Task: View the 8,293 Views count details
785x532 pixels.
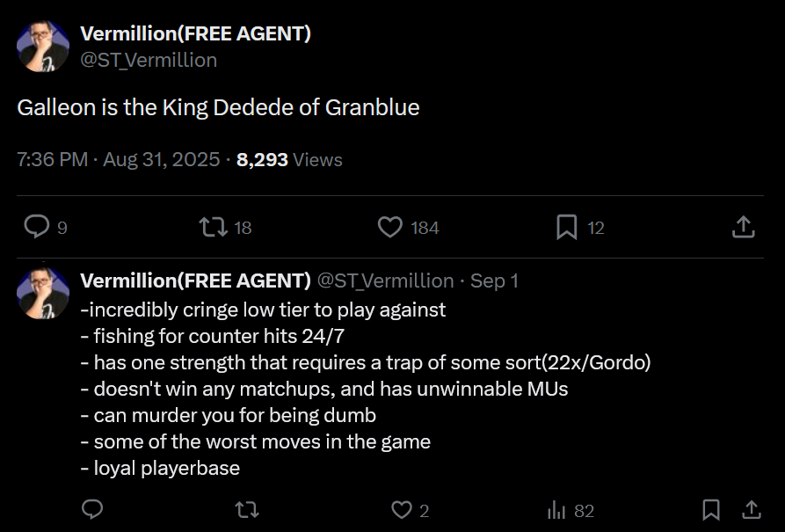Action: [289, 160]
